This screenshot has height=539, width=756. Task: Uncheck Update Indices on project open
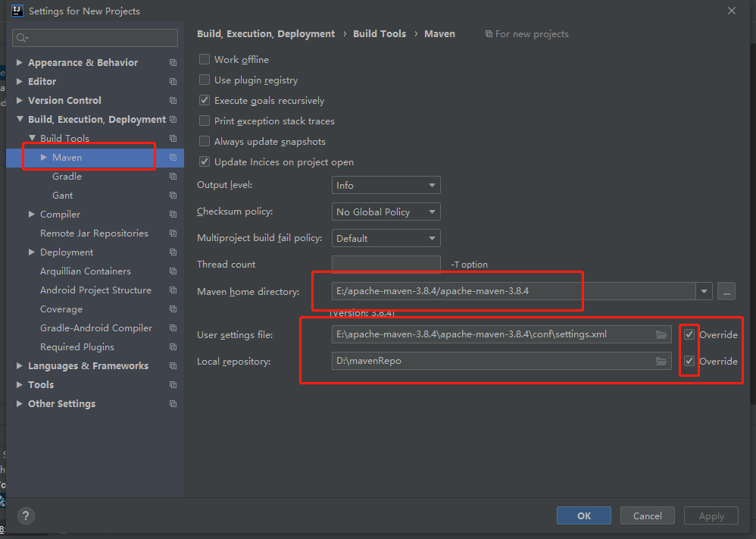point(205,161)
